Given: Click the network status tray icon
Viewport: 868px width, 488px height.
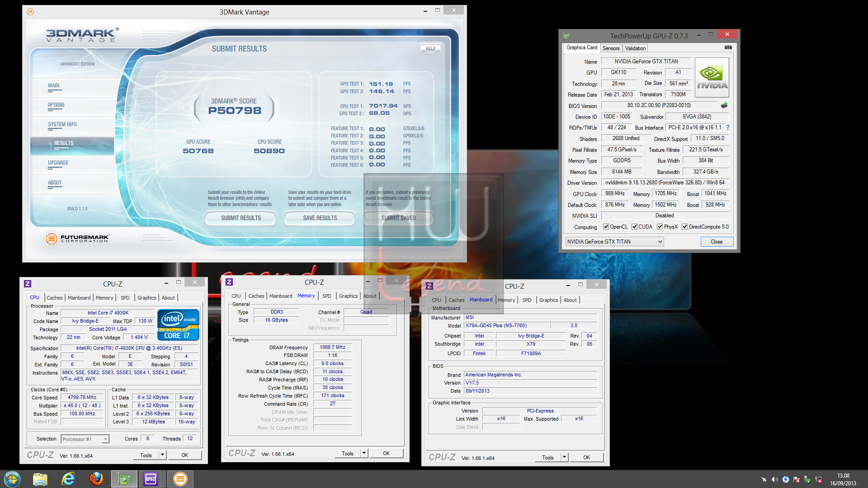Looking at the screenshot, I should (x=818, y=479).
